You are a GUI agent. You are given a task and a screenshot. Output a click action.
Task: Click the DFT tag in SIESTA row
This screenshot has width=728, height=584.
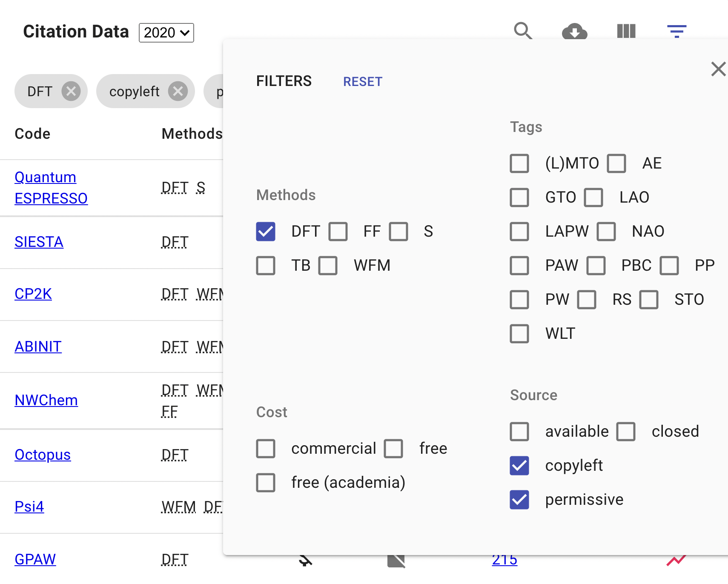point(175,242)
